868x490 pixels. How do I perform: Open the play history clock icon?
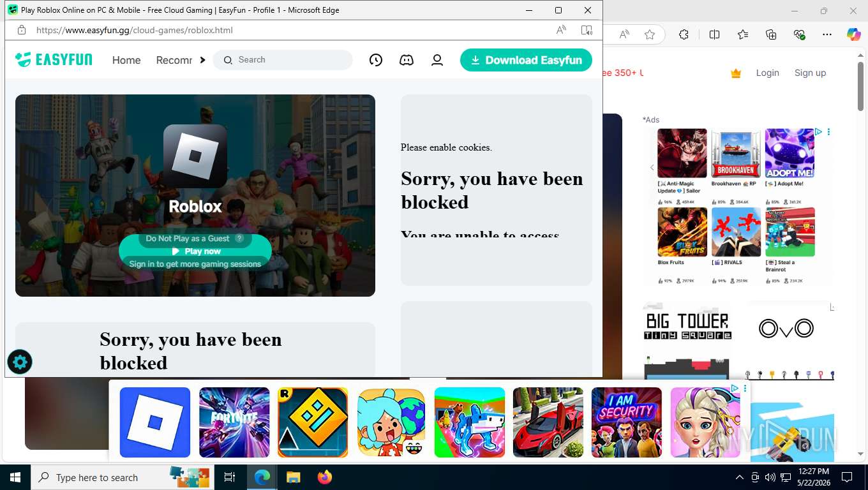tap(376, 60)
